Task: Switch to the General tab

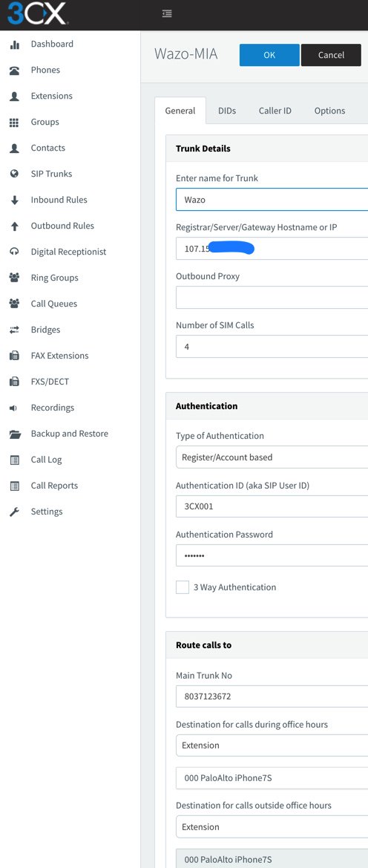Action: [180, 111]
